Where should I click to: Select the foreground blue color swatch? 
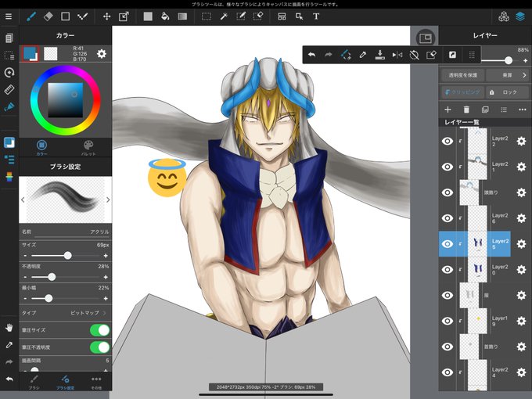30,53
